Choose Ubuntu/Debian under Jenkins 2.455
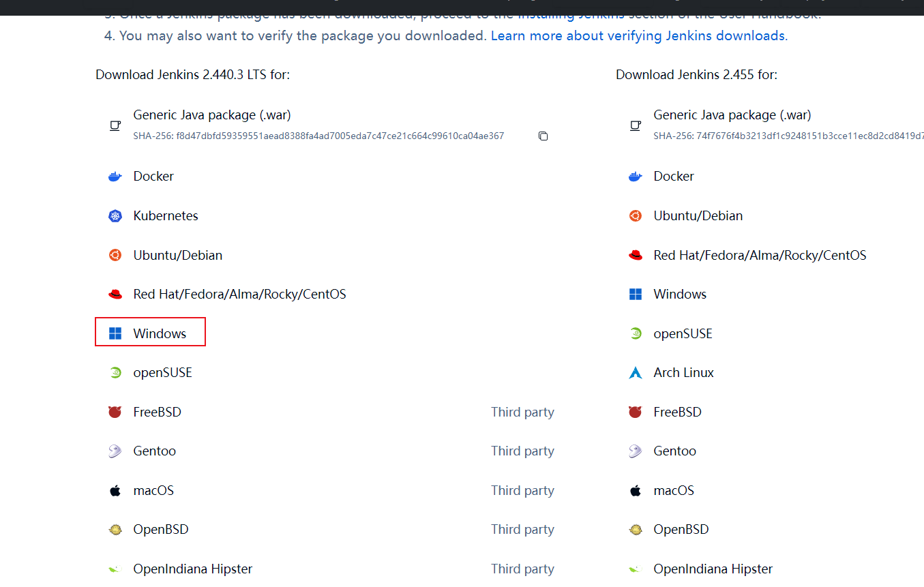Screen dimensions: 924x587 pyautogui.click(x=698, y=216)
